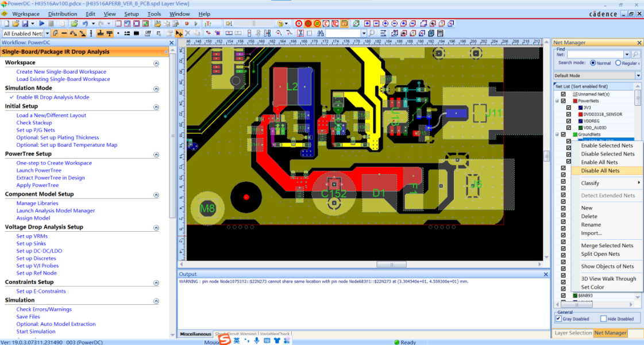This screenshot has height=345, width=644.
Task: Click the red circle N icon
Action: tap(299, 24)
